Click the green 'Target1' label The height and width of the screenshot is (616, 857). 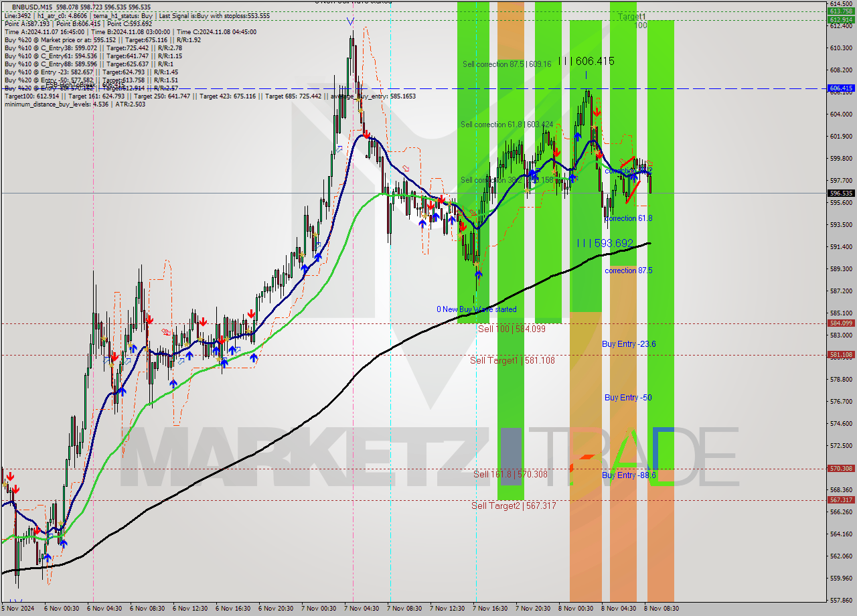click(x=632, y=16)
